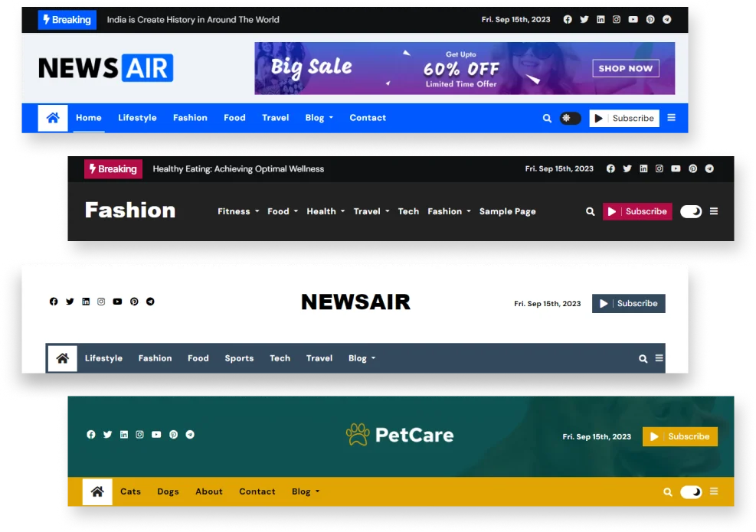Click PetCare paw logo
This screenshot has width=756, height=532.
point(400,435)
